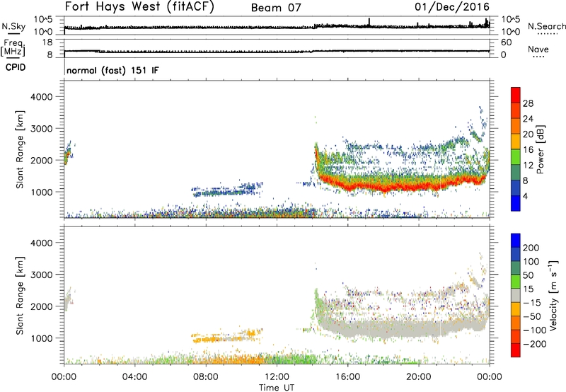Select the "N.Search" legend label
The height and width of the screenshot is (392, 566).
tap(547, 26)
